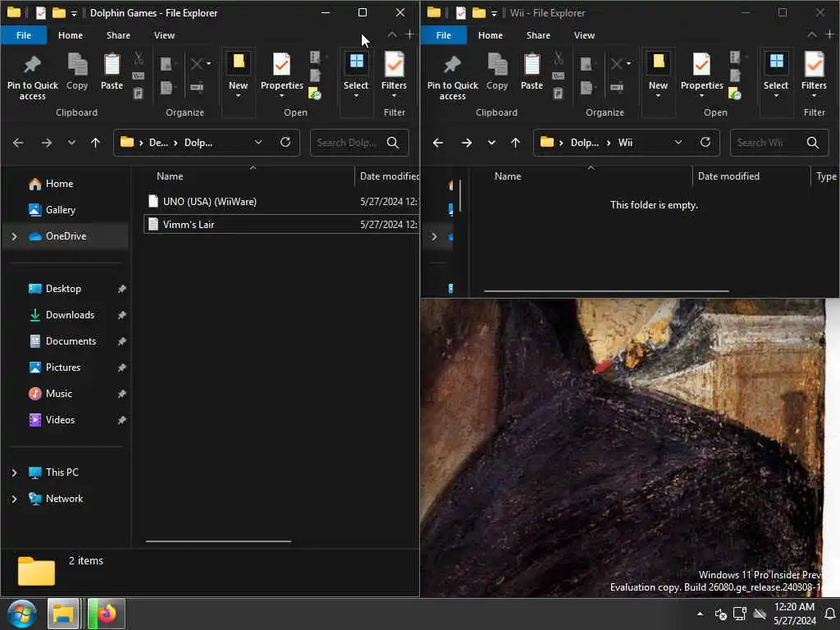Go back in Dolphin Games window
Screen dimensions: 840x630
pyautogui.click(x=18, y=143)
